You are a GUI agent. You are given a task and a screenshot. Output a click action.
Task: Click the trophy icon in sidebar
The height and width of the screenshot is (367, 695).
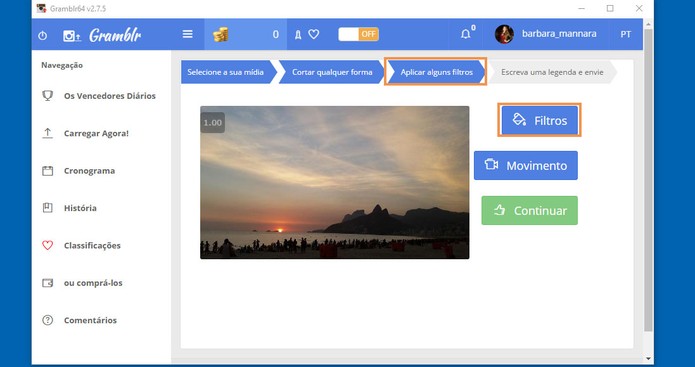click(x=47, y=96)
